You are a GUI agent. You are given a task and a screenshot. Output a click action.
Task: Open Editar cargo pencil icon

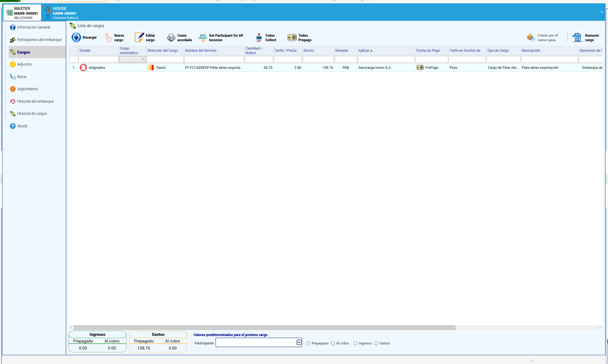tap(139, 37)
